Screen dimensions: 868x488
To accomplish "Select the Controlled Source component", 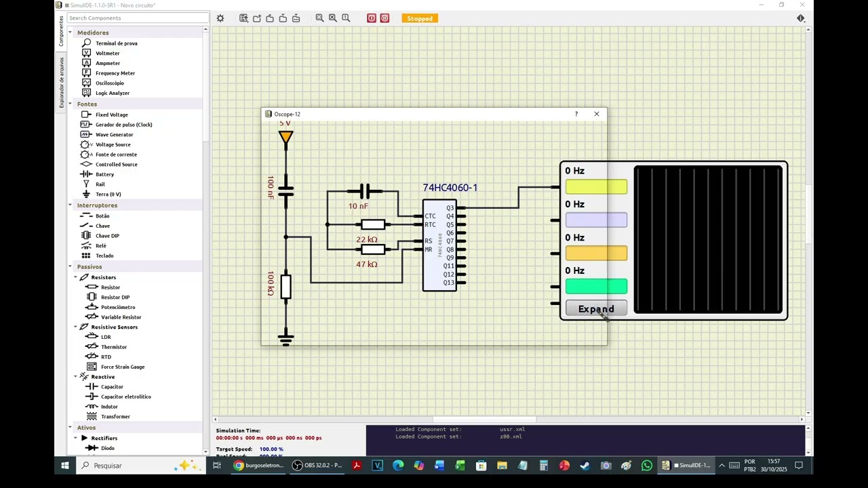I will 116,164.
